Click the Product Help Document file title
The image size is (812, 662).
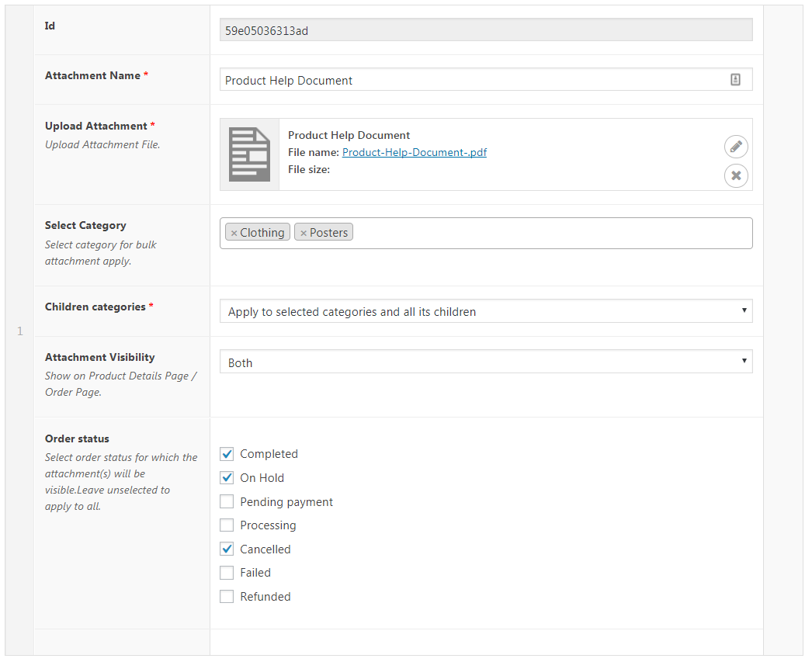(x=349, y=135)
